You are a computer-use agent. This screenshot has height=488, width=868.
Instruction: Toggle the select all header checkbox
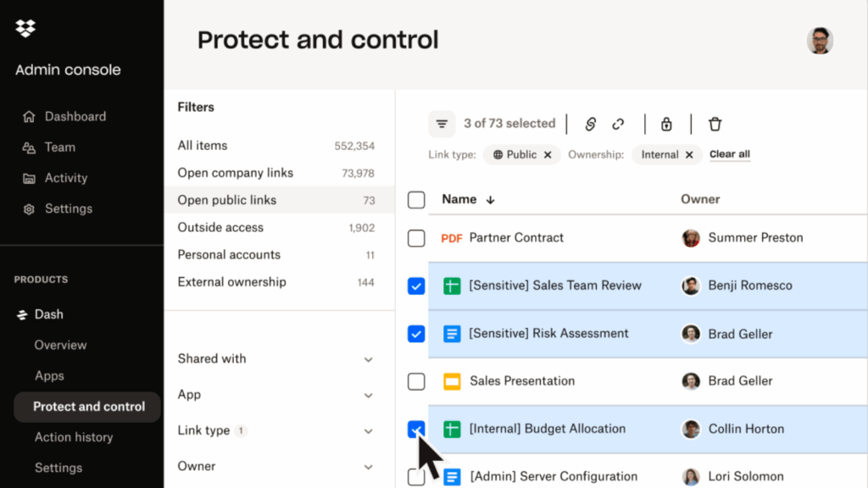[x=416, y=200]
